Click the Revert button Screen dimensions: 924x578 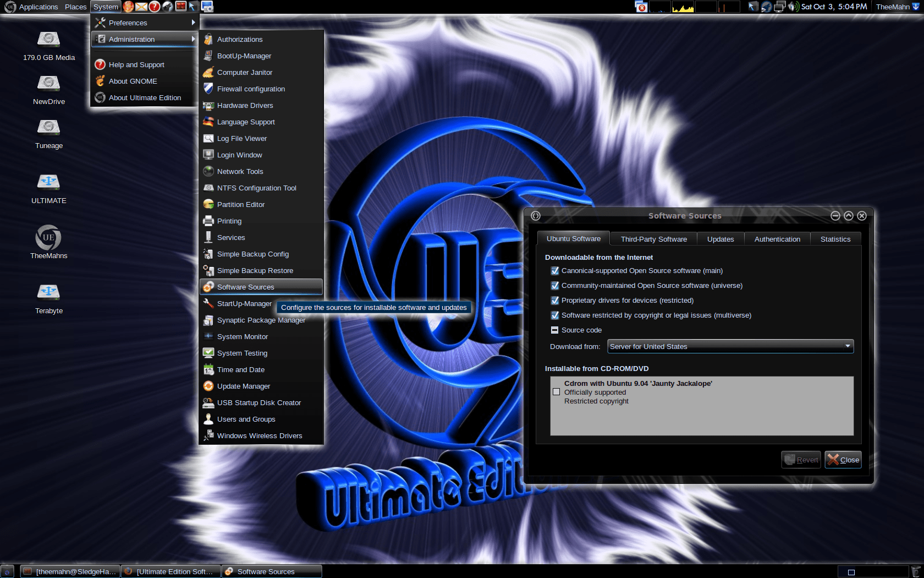pos(801,460)
